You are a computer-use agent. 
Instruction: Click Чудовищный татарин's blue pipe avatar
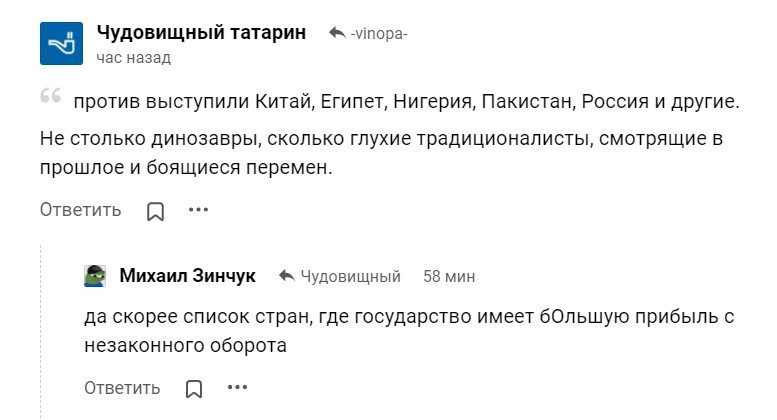61,43
